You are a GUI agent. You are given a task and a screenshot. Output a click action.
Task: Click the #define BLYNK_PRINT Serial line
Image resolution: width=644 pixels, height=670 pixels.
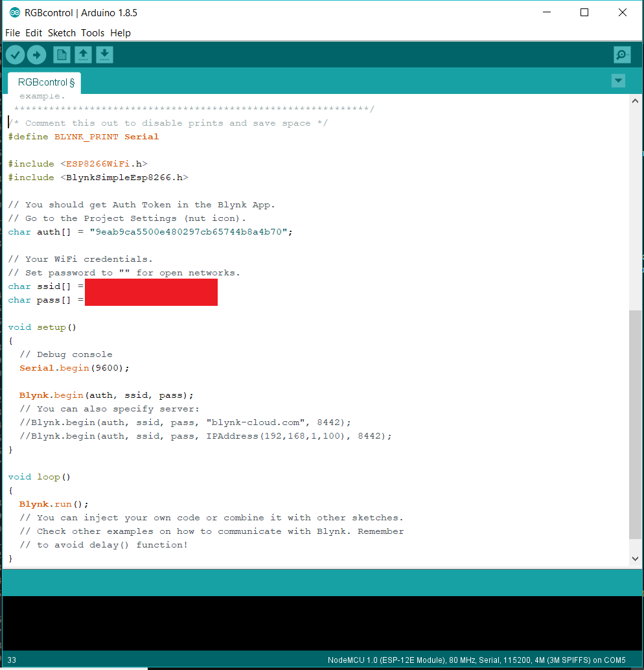coord(84,137)
